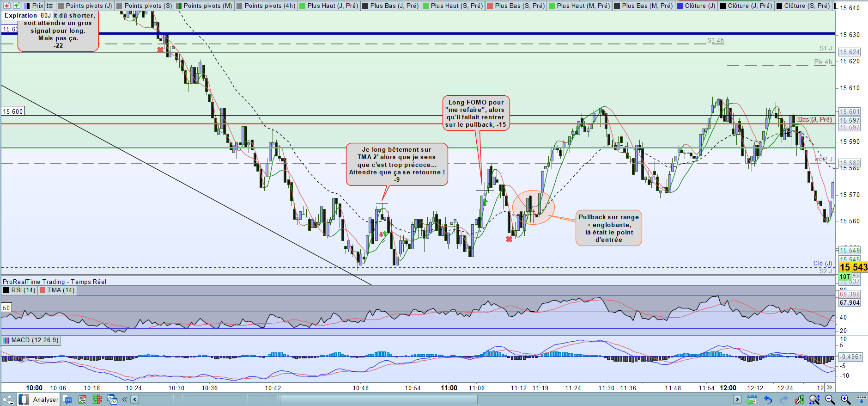Click the black RSI color swatch
This screenshot has height=406, width=868.
[6, 290]
